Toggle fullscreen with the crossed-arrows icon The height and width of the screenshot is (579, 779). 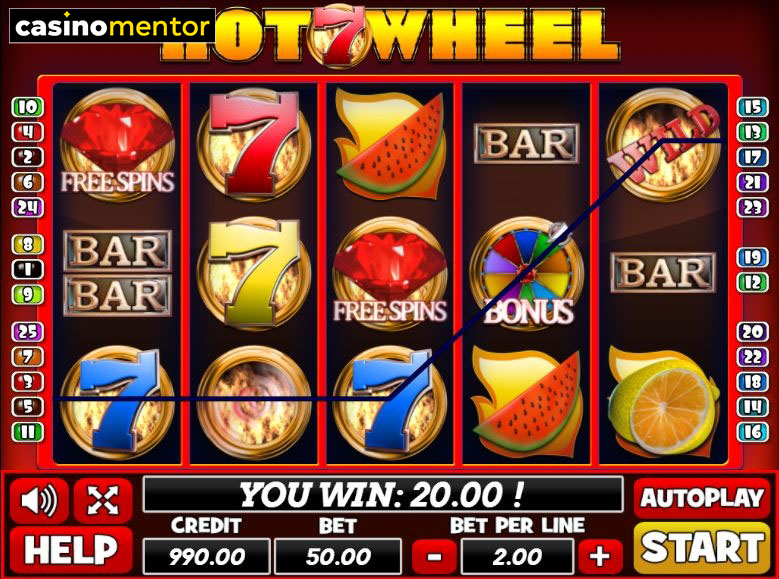point(103,500)
